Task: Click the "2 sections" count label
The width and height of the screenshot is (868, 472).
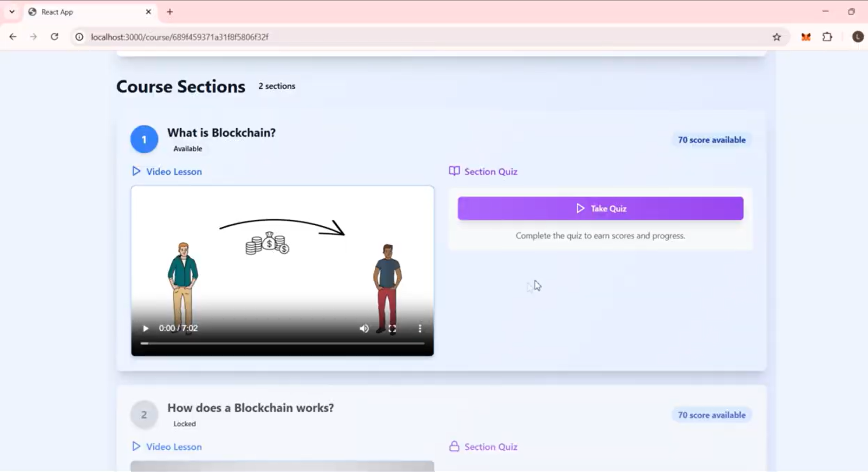Action: 277,86
